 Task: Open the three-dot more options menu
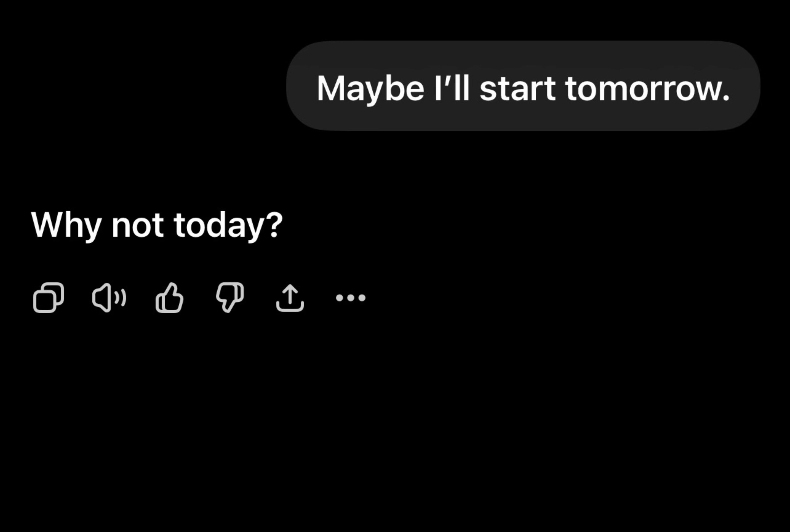(351, 298)
